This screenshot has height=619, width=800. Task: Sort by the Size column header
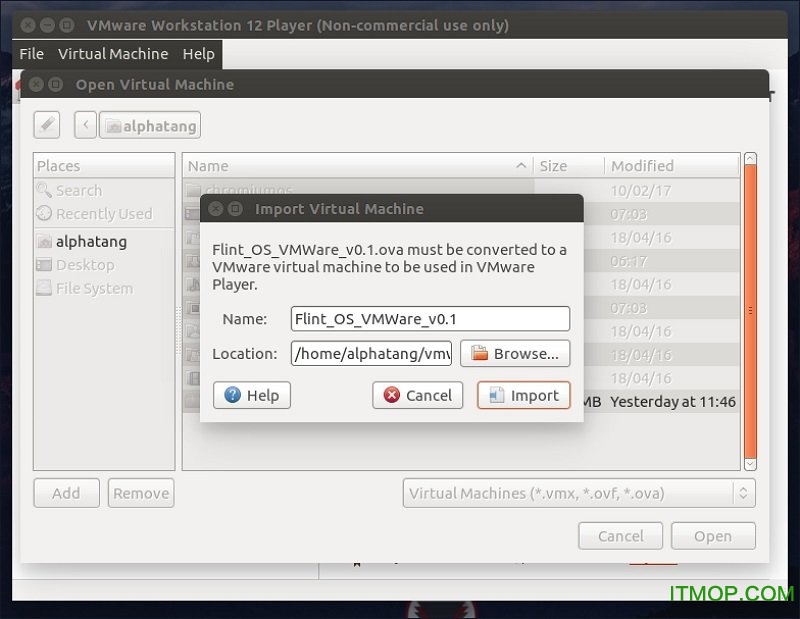tap(569, 166)
